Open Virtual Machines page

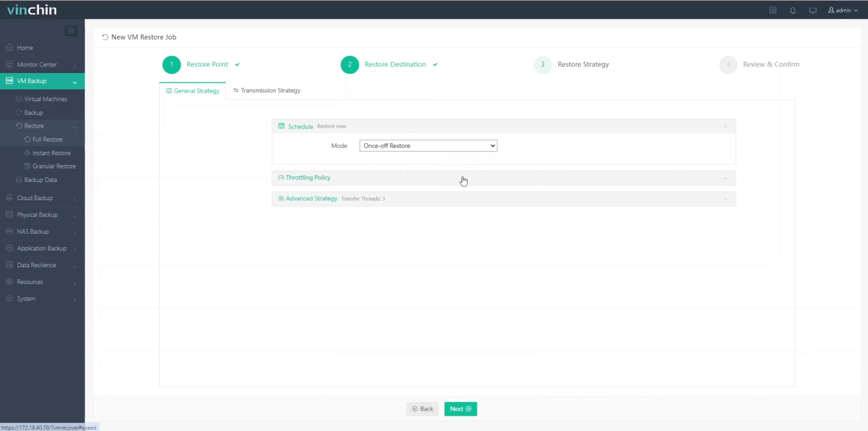pyautogui.click(x=46, y=99)
